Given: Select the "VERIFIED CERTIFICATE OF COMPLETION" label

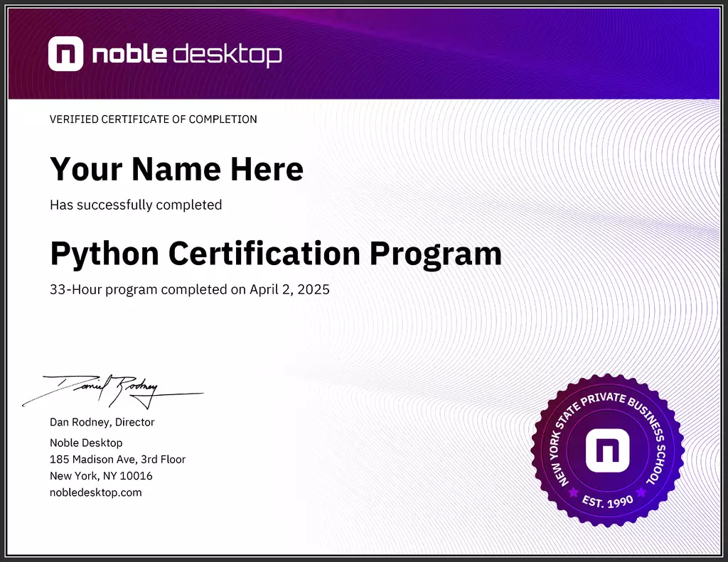Looking at the screenshot, I should point(153,119).
